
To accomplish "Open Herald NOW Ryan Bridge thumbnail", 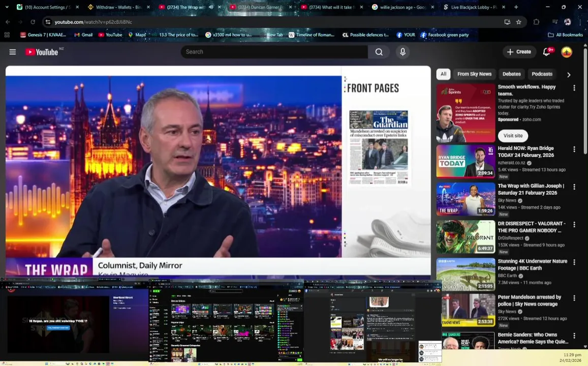I will 466,161.
